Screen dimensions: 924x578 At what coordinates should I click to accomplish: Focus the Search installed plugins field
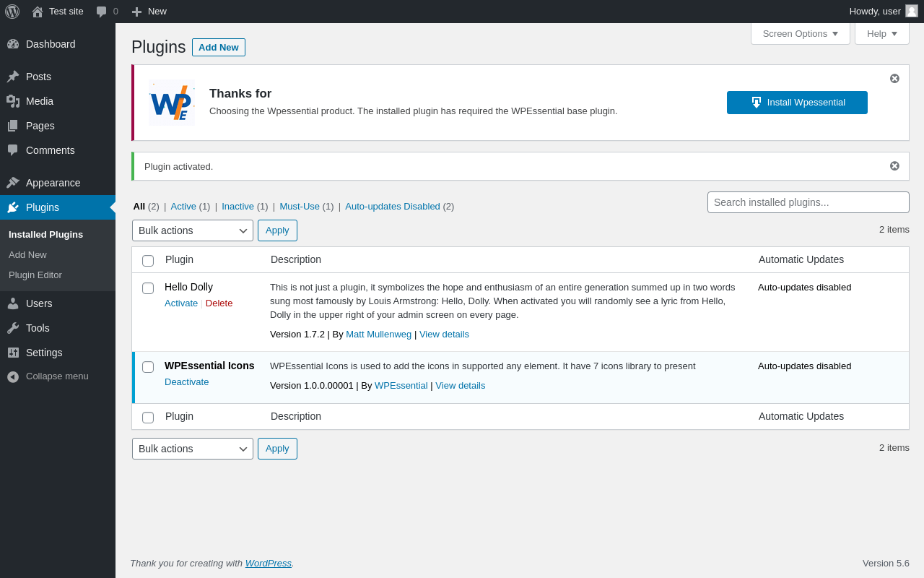click(808, 202)
